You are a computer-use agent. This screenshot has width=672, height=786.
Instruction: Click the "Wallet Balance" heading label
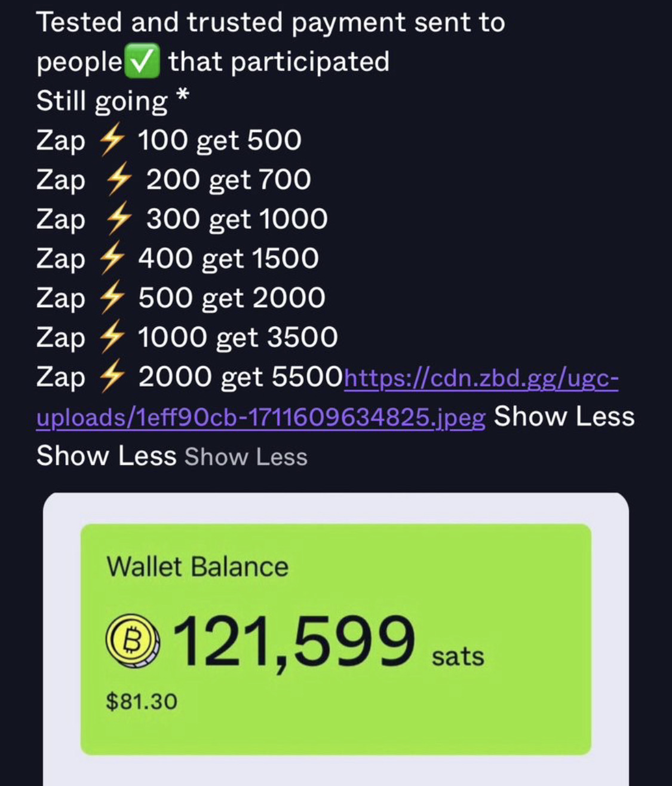[197, 567]
